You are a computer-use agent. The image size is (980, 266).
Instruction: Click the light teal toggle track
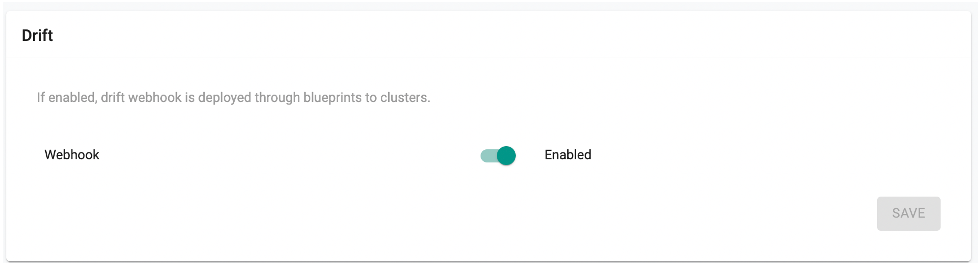(487, 156)
